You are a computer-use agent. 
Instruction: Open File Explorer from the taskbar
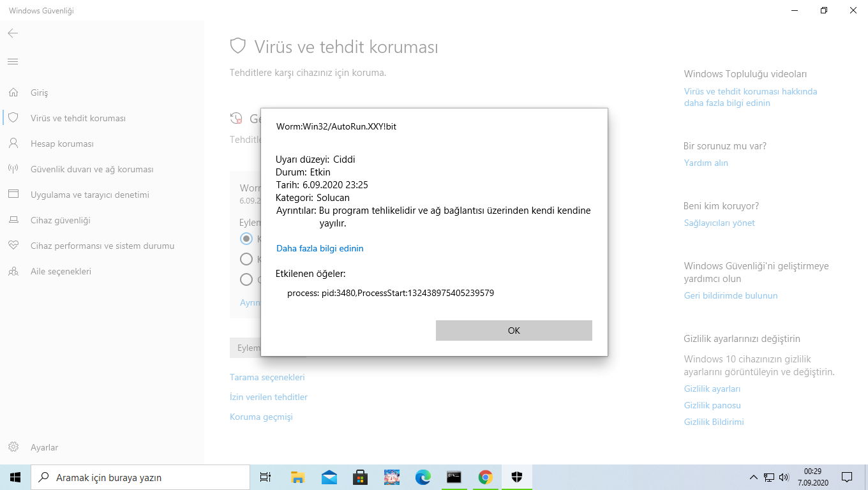click(x=297, y=477)
